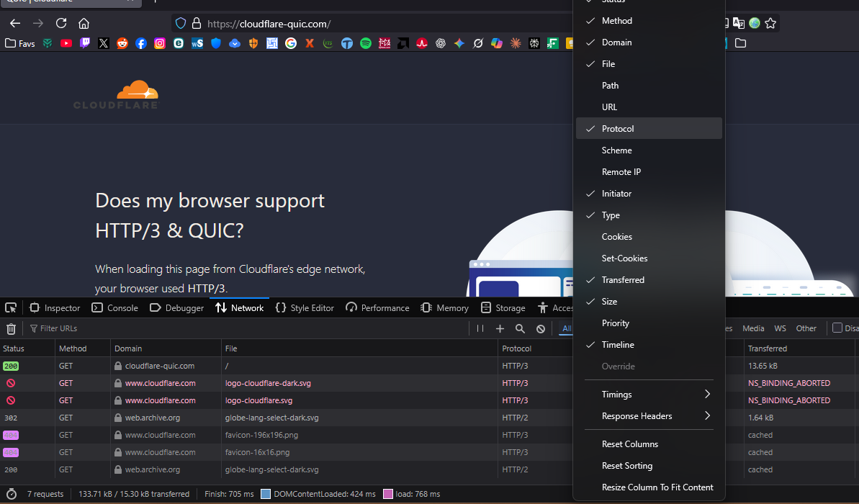This screenshot has height=504, width=859.
Task: Activate the DevTools element picker icon
Action: (11, 308)
